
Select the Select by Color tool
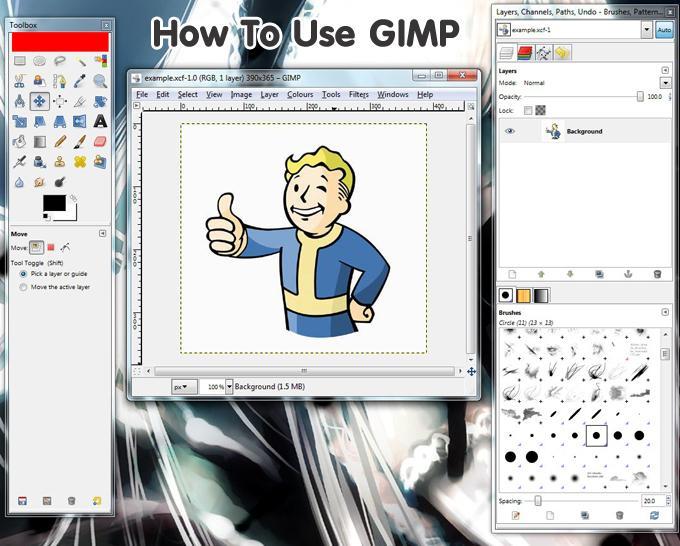tap(100, 61)
